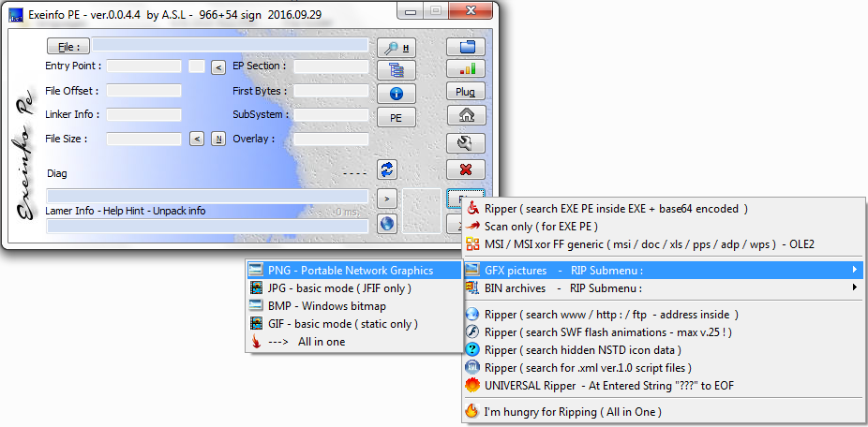Image resolution: width=868 pixels, height=427 pixels.
Task: Open the Plug plugins button
Action: coord(466,92)
